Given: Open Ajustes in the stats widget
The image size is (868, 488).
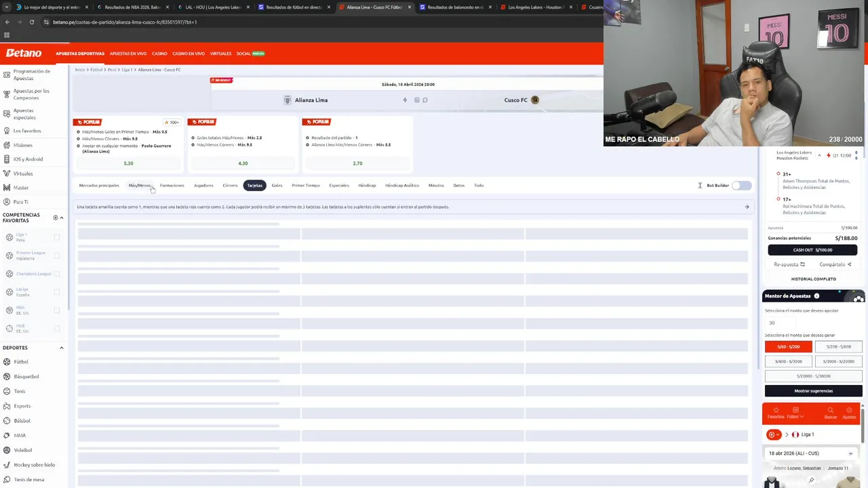Looking at the screenshot, I should (x=849, y=413).
